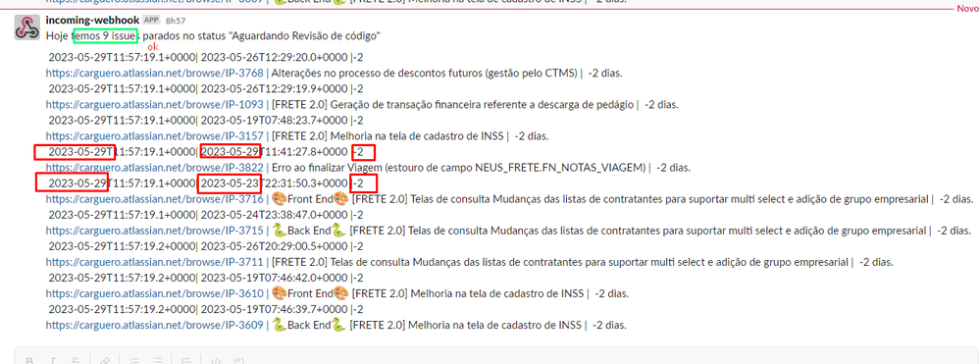Image resolution: width=980 pixels, height=364 pixels.
Task: Open the 8h57 message timestamp
Action: click(176, 21)
